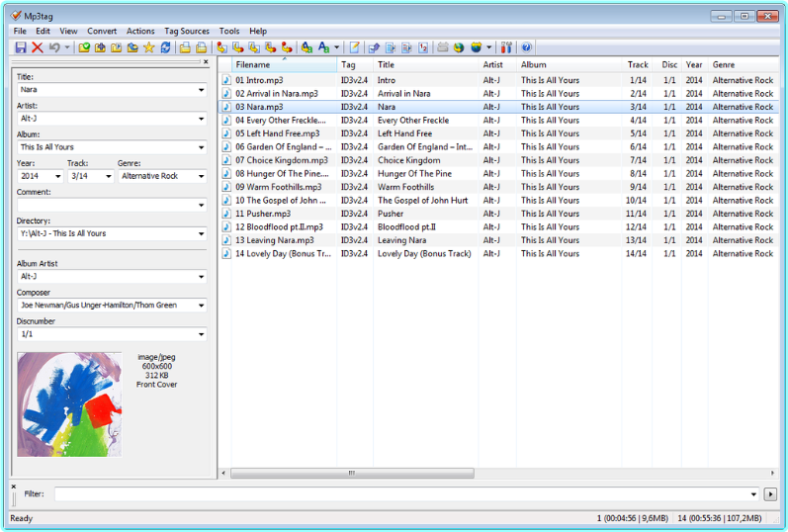Sort the list by Album column header
The image size is (788, 532).
(x=569, y=65)
